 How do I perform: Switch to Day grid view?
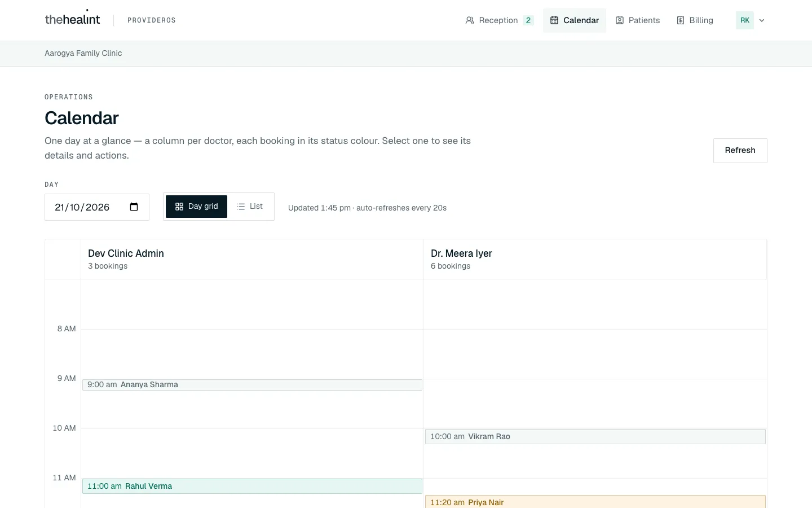(196, 207)
